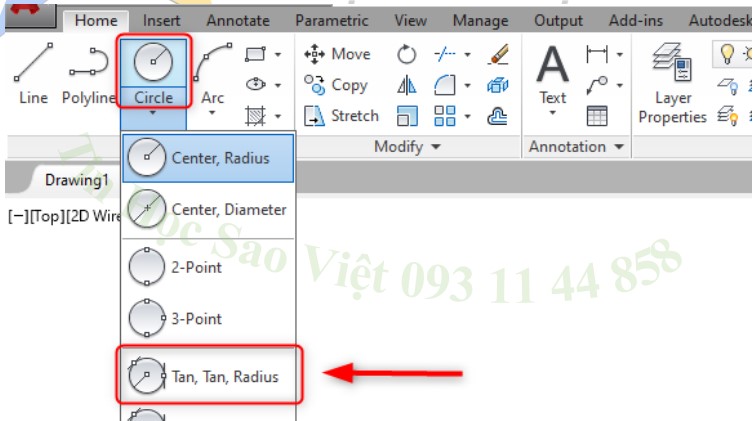
Task: Click the Rectangle draw icon
Action: pos(256,54)
